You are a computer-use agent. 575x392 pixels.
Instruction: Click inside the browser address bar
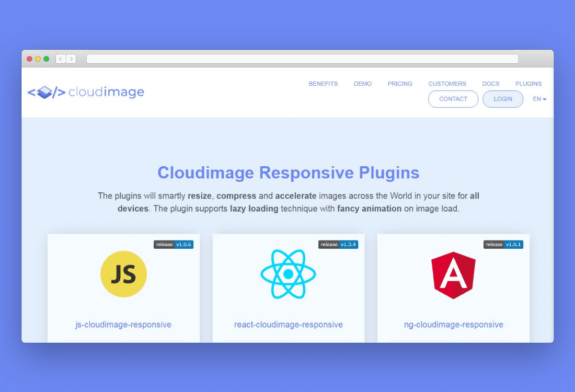pos(303,59)
